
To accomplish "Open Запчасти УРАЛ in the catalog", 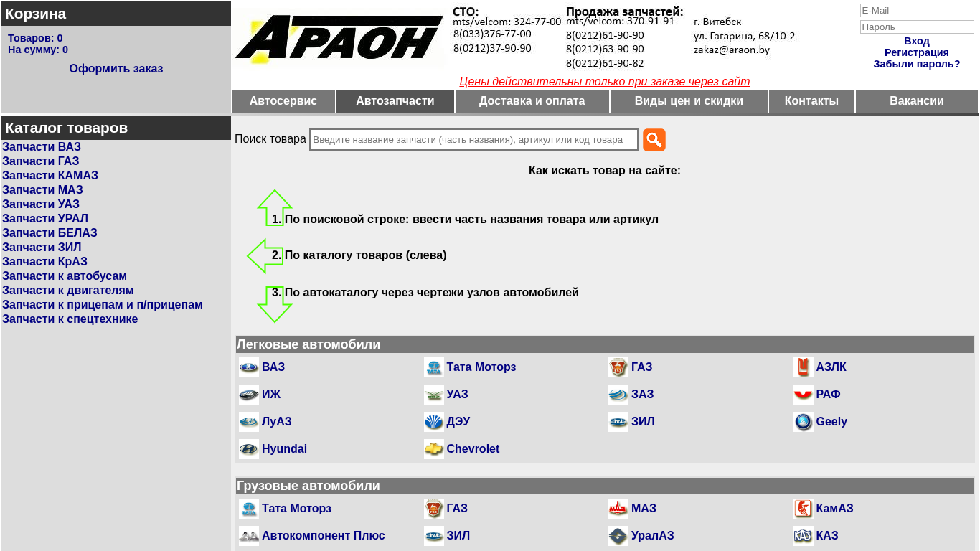I will point(45,219).
